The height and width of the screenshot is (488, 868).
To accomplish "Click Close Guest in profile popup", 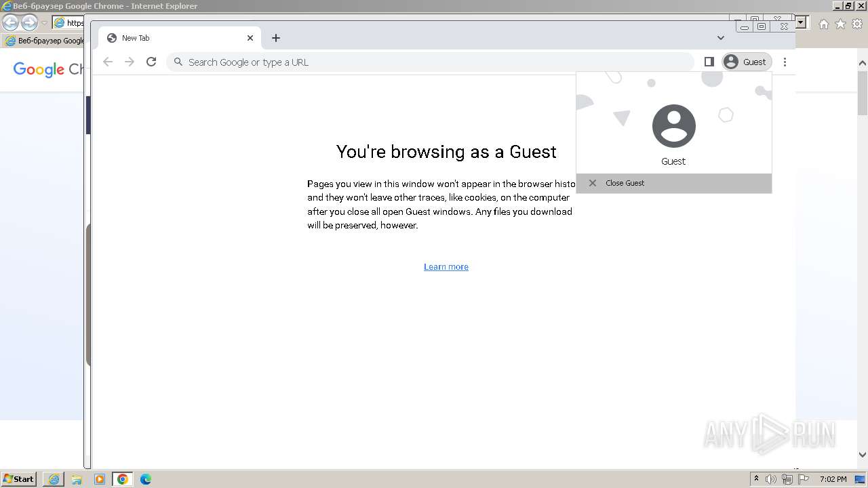I will (x=674, y=183).
